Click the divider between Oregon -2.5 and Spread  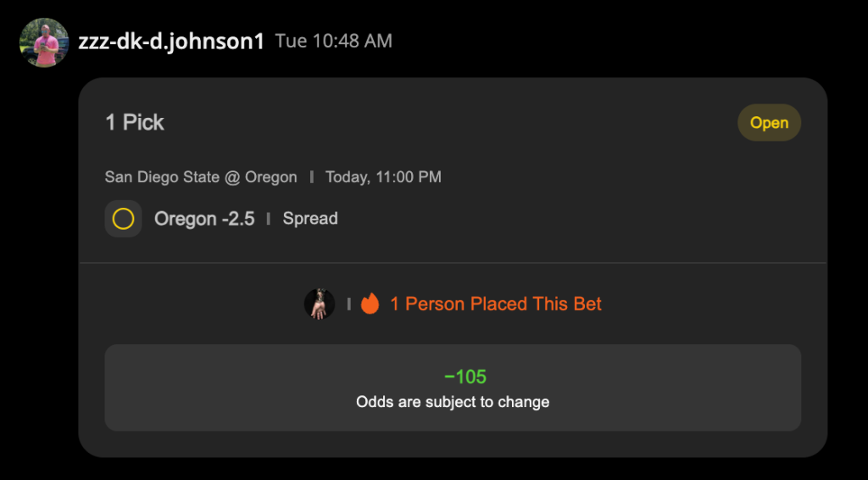click(x=269, y=219)
